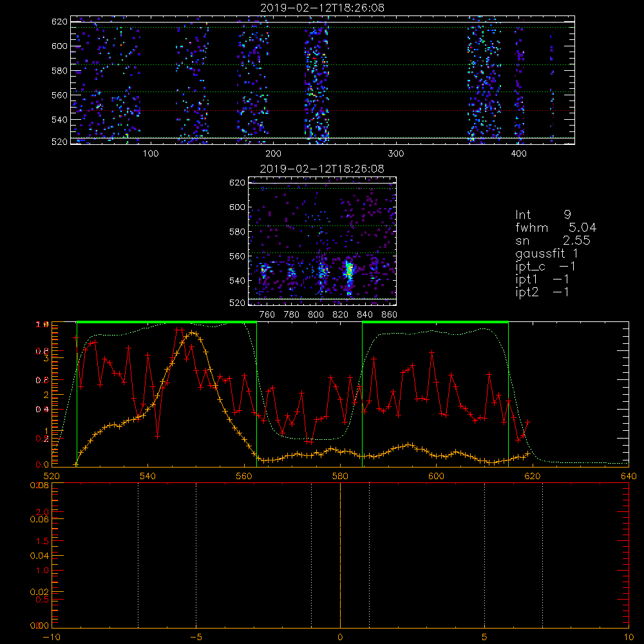
Task: Select the "fwhm 5.04" readout line
Action: coord(556,227)
